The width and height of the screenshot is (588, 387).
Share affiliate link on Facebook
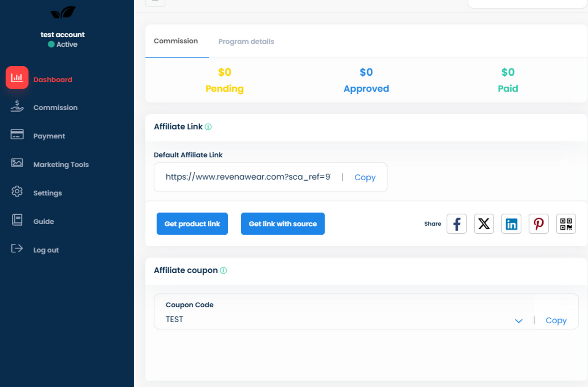click(456, 224)
